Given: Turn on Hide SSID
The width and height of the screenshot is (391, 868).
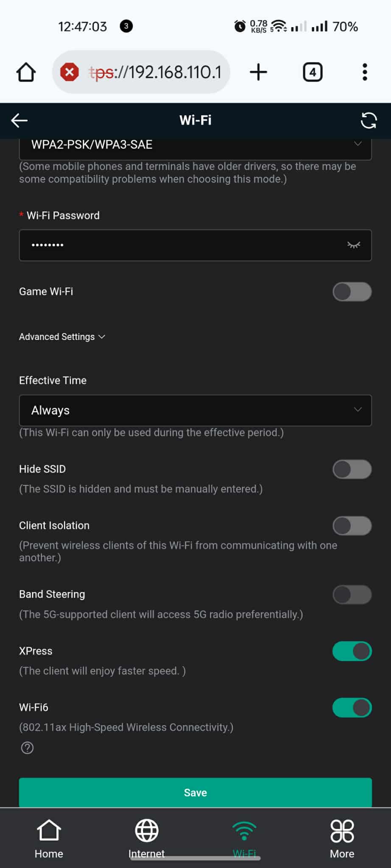Looking at the screenshot, I should pyautogui.click(x=352, y=469).
